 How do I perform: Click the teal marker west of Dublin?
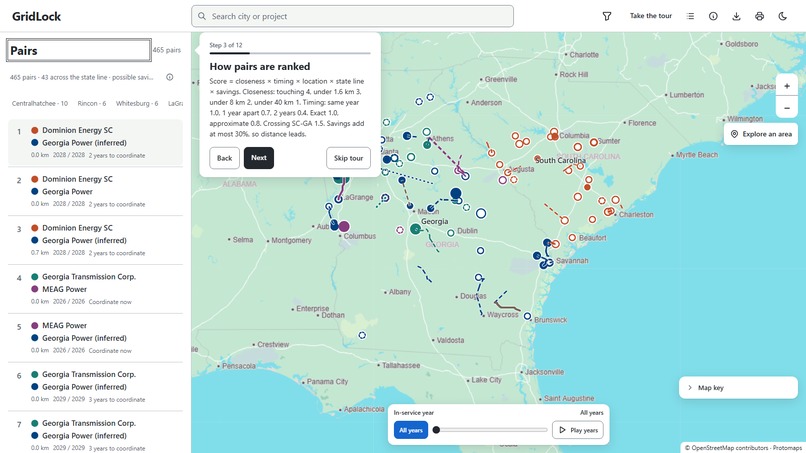[x=415, y=229]
